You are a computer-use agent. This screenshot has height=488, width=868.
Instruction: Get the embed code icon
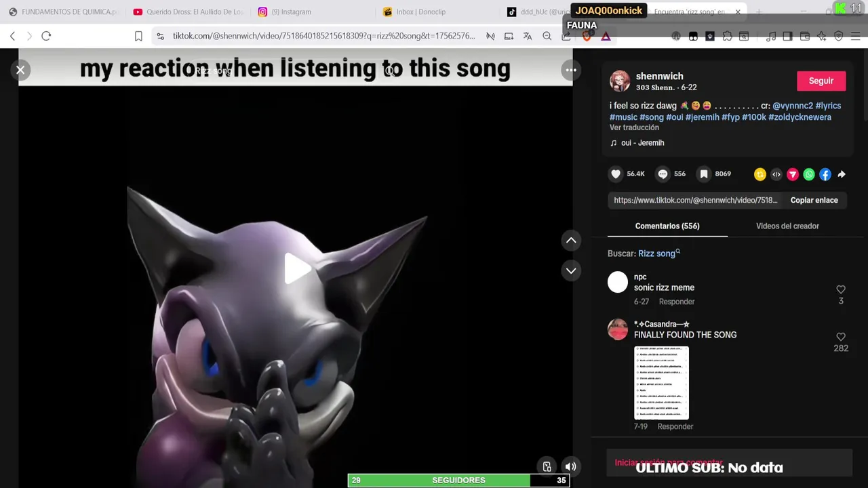coord(776,174)
